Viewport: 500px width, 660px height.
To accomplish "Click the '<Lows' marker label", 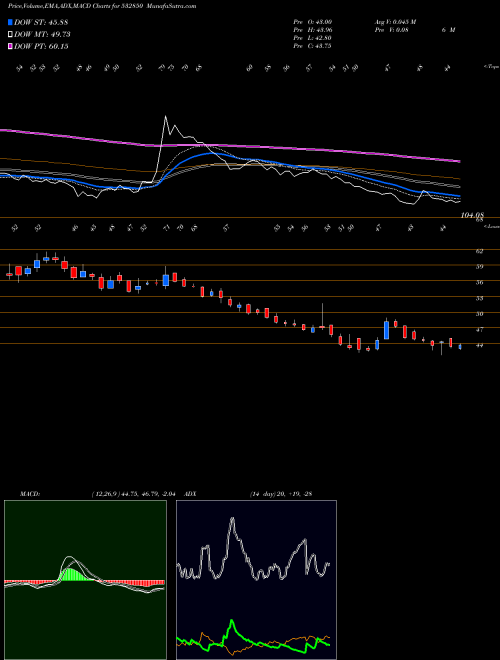I will coord(491,226).
